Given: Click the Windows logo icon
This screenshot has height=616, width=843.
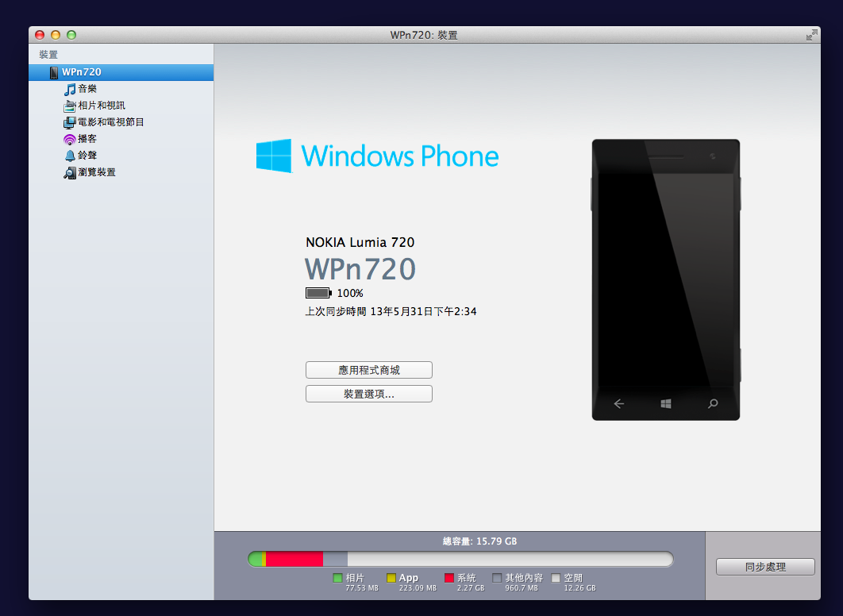Looking at the screenshot, I should pyautogui.click(x=274, y=156).
